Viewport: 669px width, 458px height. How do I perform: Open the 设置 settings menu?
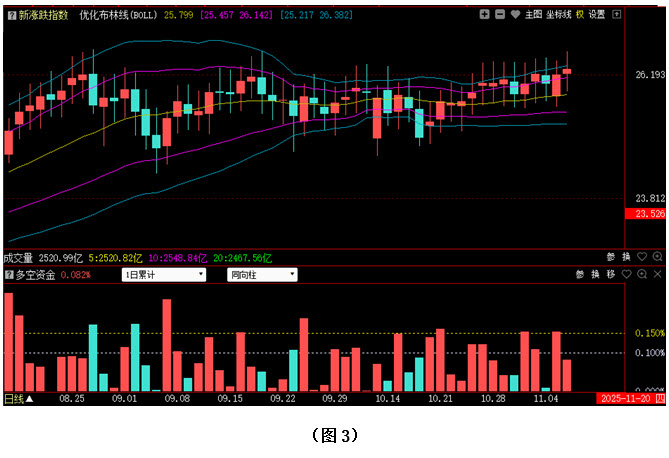pos(597,15)
